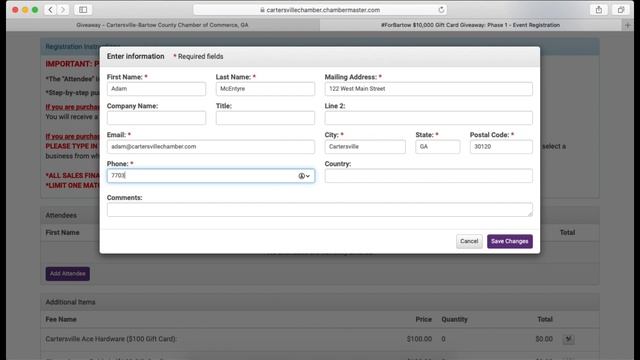Click the Country input field
640x360 pixels.
pos(429,176)
